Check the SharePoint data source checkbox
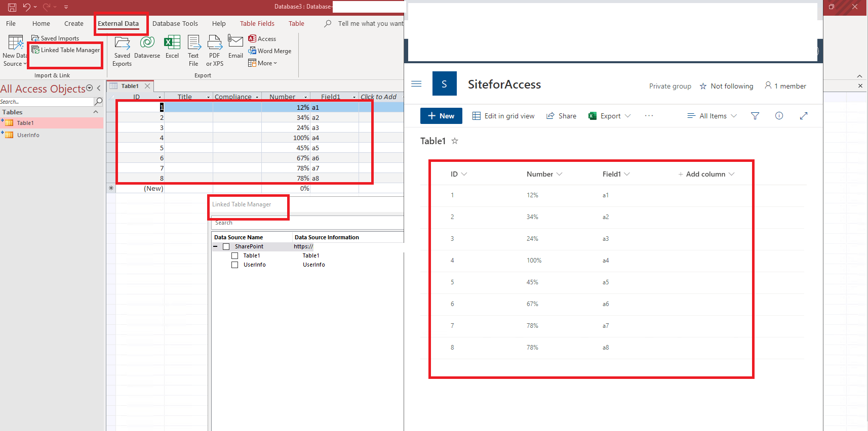868x431 pixels. [x=226, y=247]
